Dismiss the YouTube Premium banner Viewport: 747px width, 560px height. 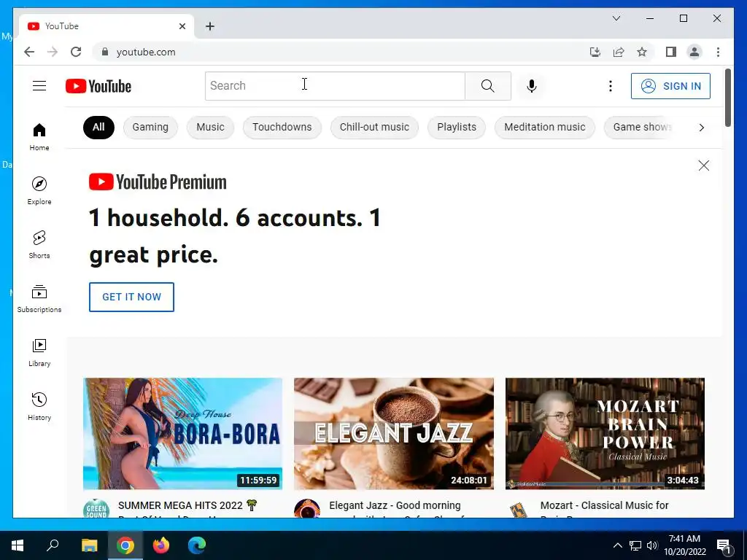click(704, 166)
